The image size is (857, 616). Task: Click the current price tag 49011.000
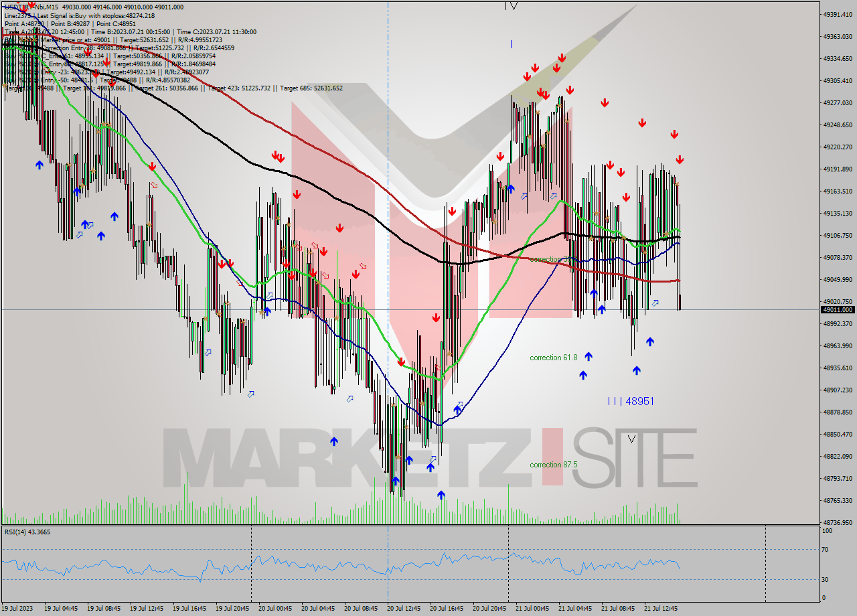(838, 309)
